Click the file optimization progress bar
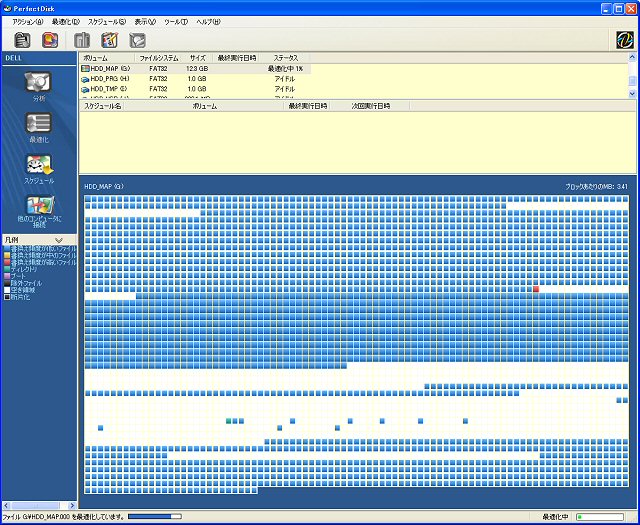 point(155,517)
